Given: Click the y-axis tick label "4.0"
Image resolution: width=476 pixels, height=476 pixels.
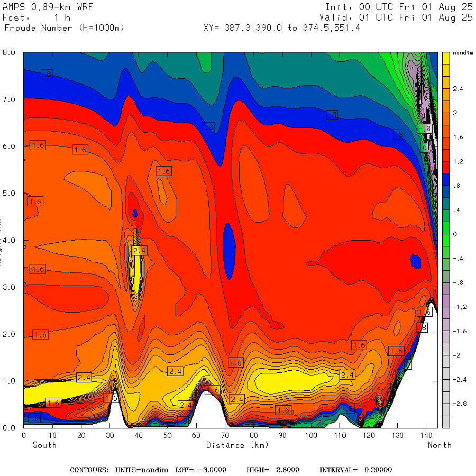Looking at the screenshot, I should coord(9,240).
